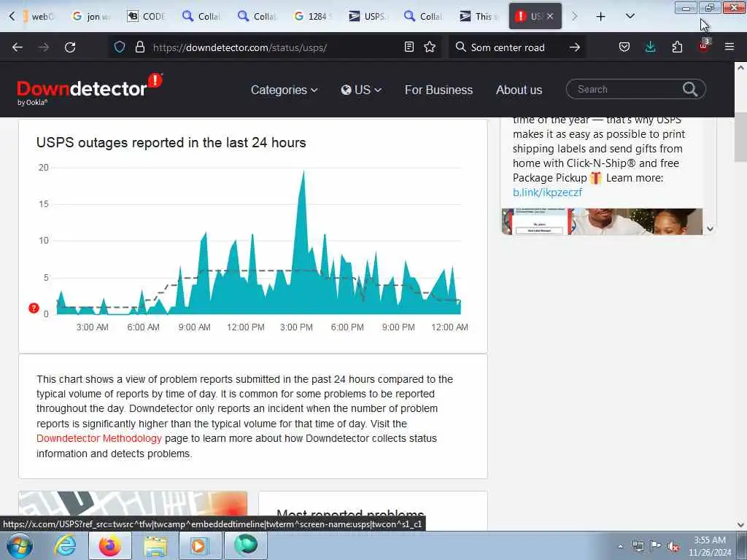The image size is (747, 560).
Task: Click the Downdetector search magnifier icon
Action: (690, 89)
